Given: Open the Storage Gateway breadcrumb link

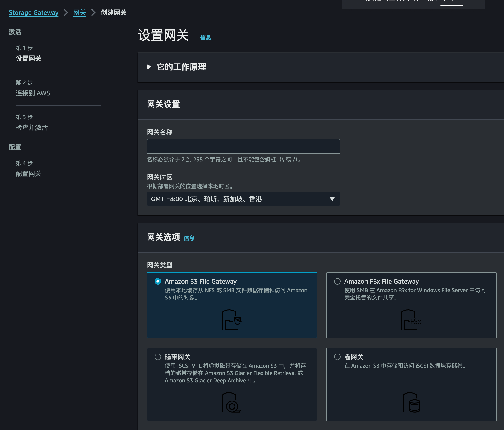Looking at the screenshot, I should 34,12.
